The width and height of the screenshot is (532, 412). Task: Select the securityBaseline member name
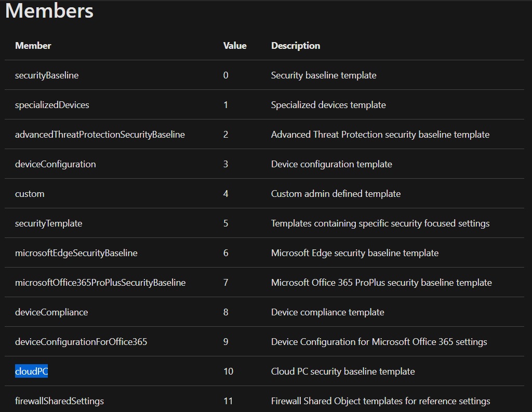[47, 75]
